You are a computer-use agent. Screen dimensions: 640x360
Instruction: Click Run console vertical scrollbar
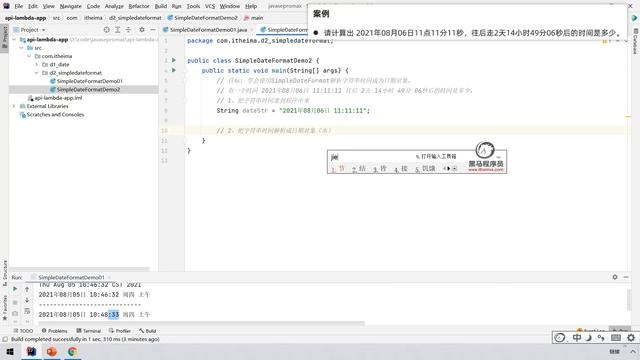pyautogui.click(x=629, y=300)
